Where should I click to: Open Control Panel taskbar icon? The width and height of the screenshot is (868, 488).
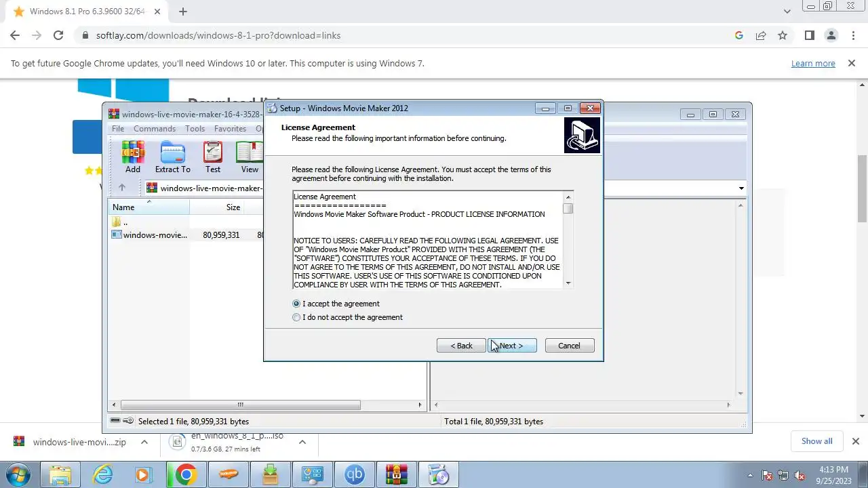313,474
